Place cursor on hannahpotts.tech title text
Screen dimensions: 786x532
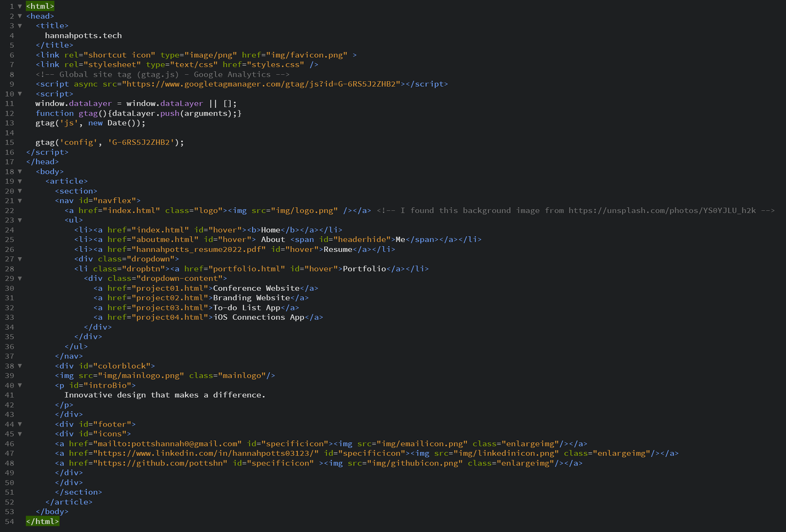click(84, 36)
